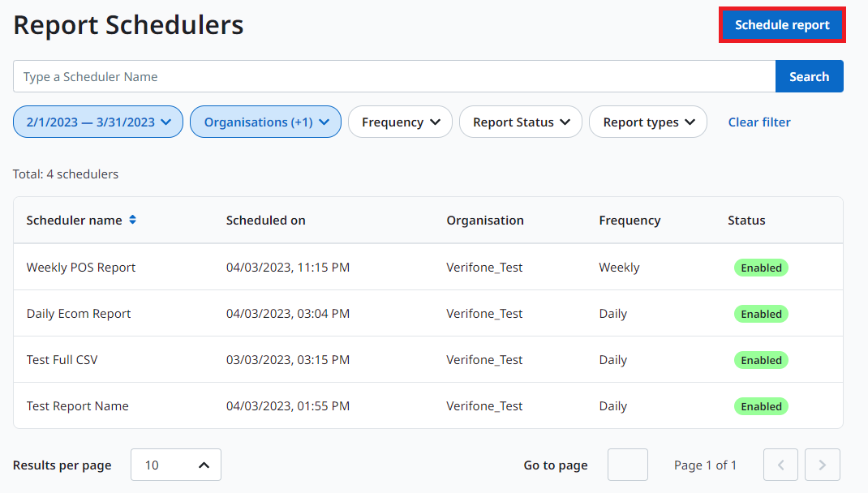Click the Enabled status on Weekly POS Report
Viewport: 868px width, 493px height.
click(761, 267)
